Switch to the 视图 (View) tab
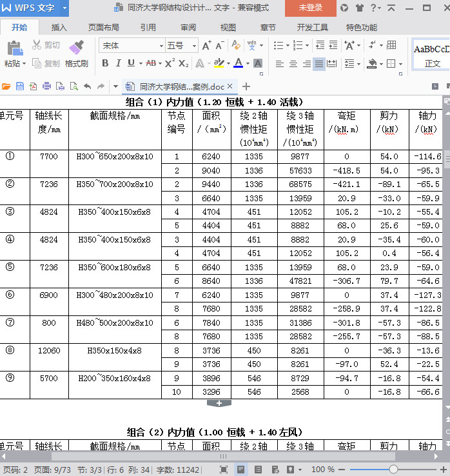 [228, 28]
